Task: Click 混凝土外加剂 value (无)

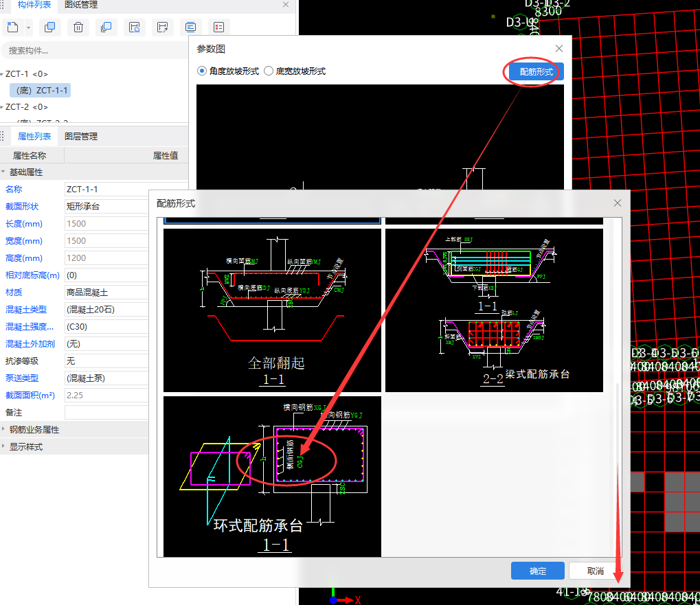Action: point(106,343)
